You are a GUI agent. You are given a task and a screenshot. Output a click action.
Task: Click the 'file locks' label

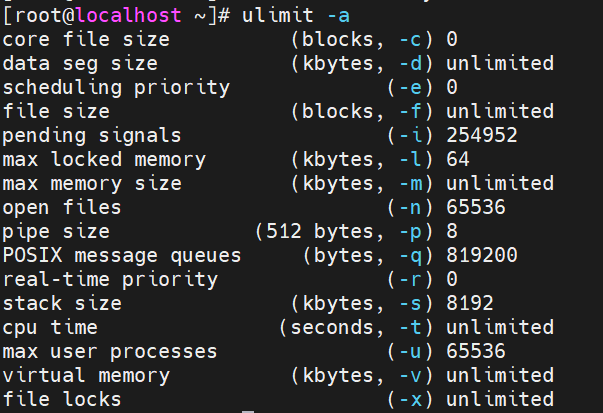(62, 399)
